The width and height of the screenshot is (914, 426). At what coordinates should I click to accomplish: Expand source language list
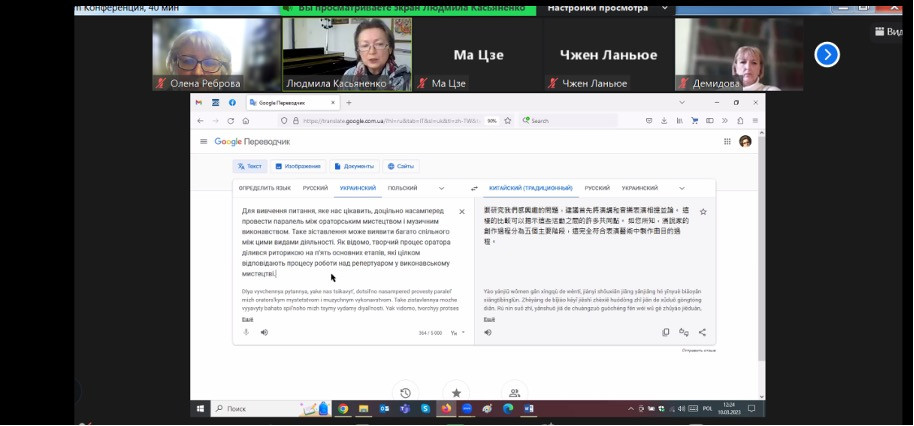click(x=441, y=188)
